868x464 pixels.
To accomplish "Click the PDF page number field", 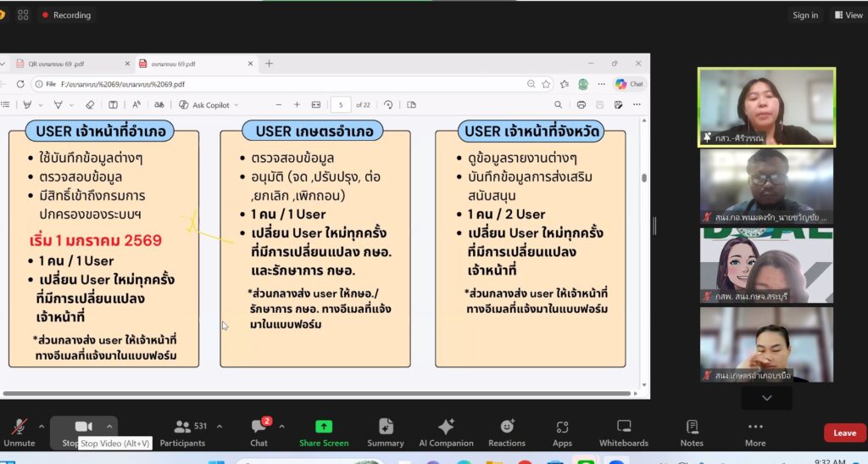I will [x=340, y=105].
